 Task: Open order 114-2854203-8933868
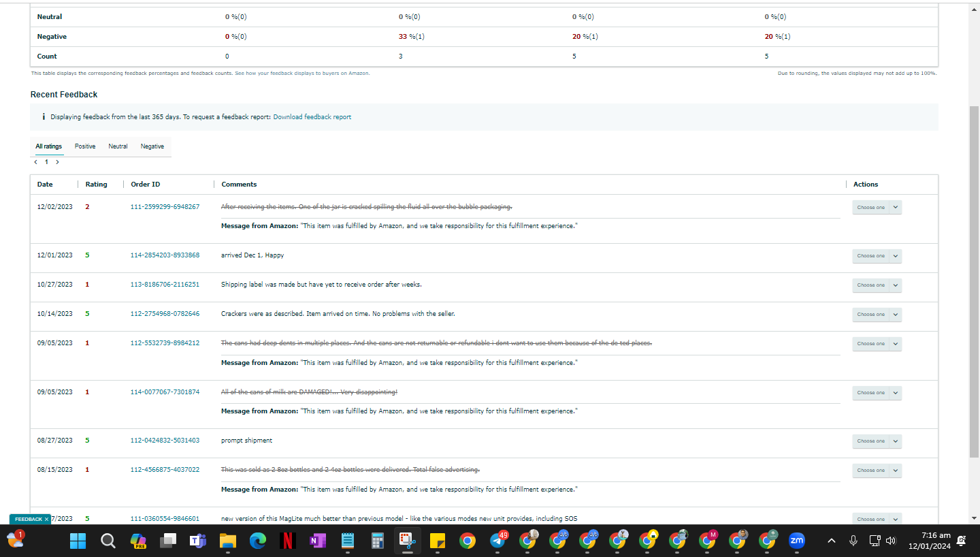tap(165, 255)
